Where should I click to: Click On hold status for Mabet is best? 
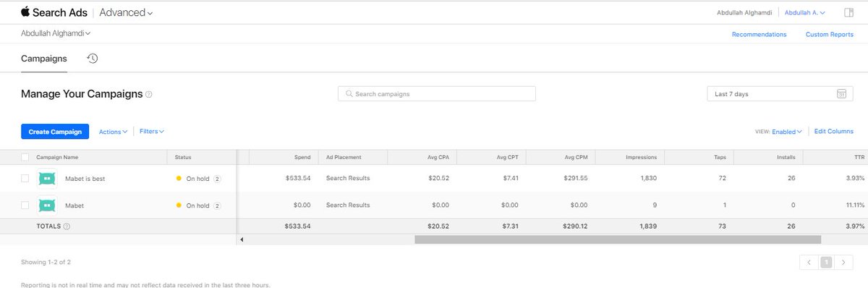pyautogui.click(x=197, y=179)
